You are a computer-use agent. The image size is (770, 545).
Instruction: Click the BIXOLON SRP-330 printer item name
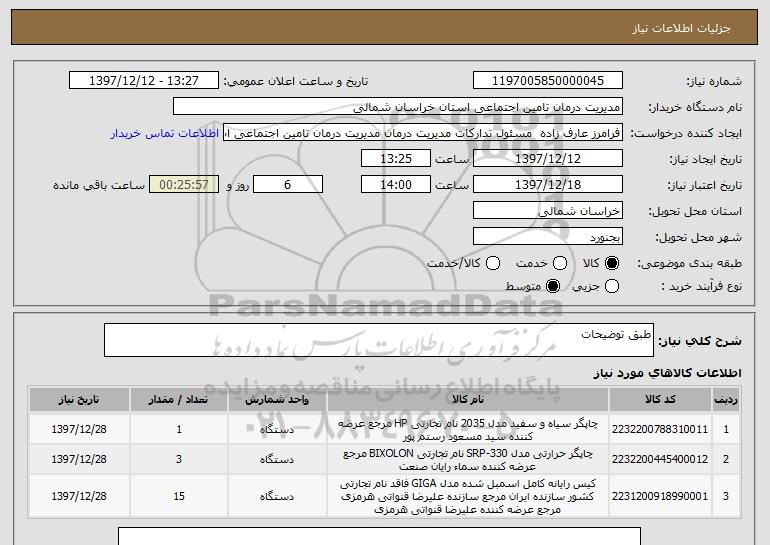click(x=468, y=460)
